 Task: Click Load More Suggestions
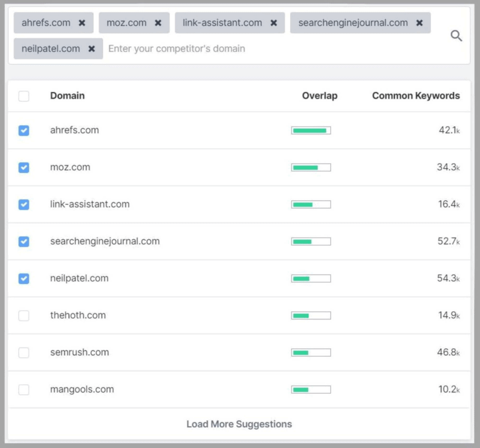(239, 424)
